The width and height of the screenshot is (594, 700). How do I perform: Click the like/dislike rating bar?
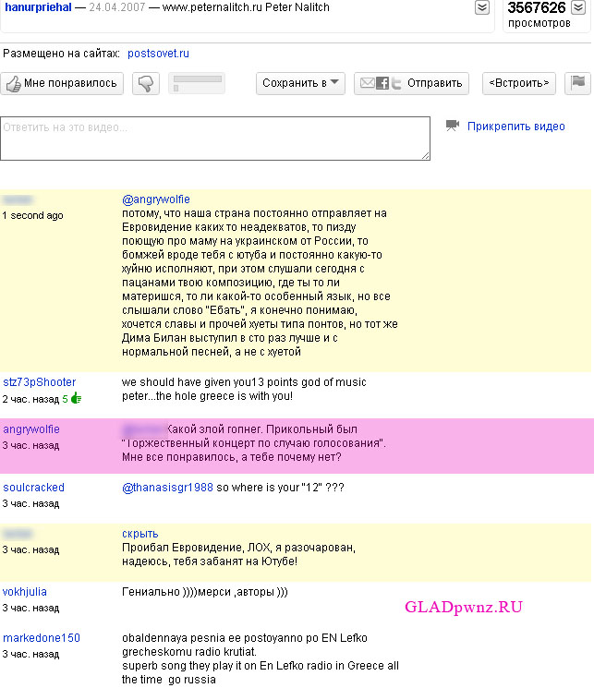tap(197, 84)
